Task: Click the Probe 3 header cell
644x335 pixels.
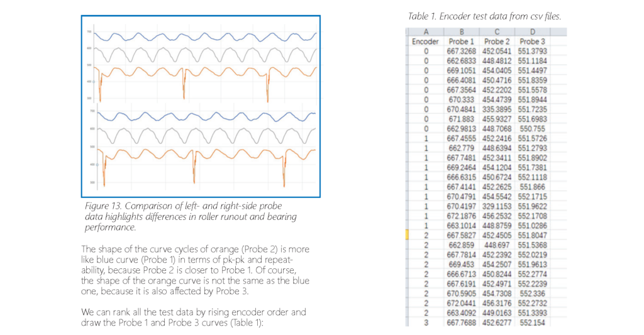Action: coord(532,41)
